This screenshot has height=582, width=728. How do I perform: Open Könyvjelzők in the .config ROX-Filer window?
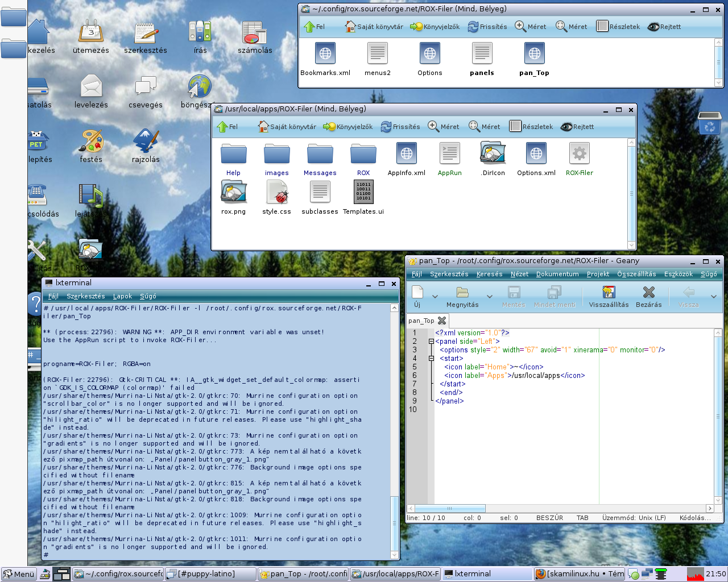click(435, 27)
